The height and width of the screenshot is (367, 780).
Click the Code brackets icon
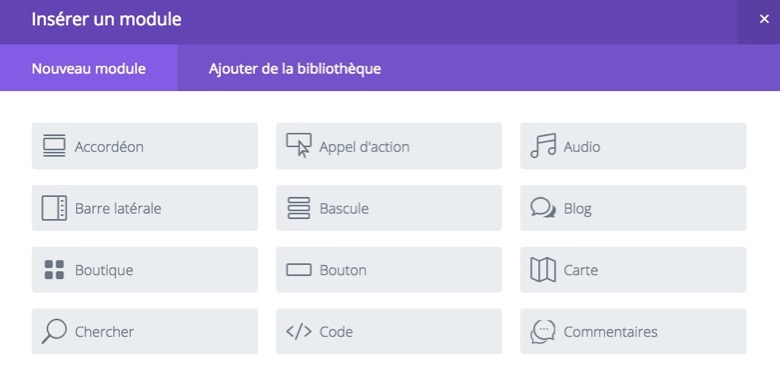click(298, 331)
